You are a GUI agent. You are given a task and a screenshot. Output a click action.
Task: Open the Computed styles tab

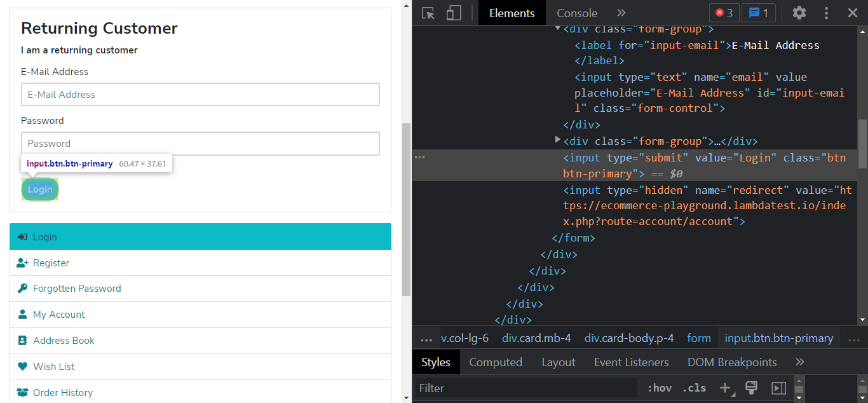(495, 362)
